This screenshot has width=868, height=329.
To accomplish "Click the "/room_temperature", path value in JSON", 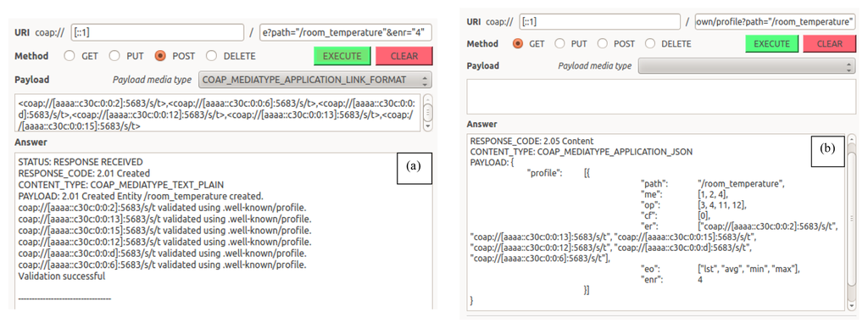I will (x=741, y=183).
